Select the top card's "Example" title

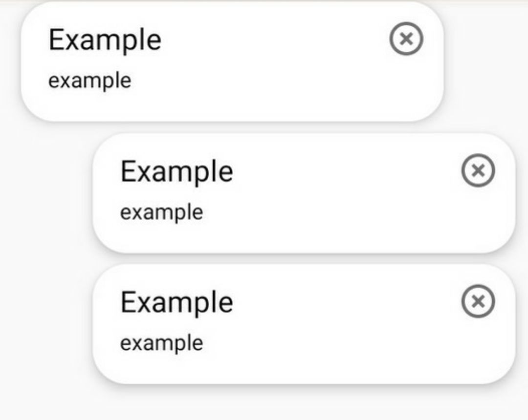click(105, 41)
